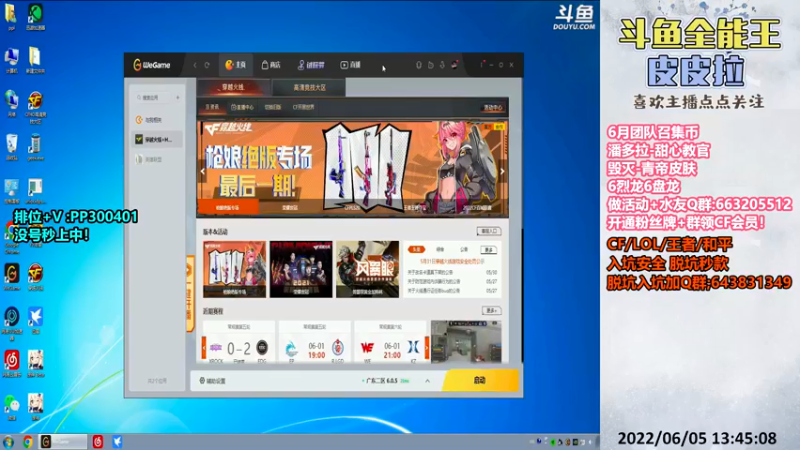Open the 06-01 19:00 match card
Screen dimensions: 800x450
tap(315, 342)
